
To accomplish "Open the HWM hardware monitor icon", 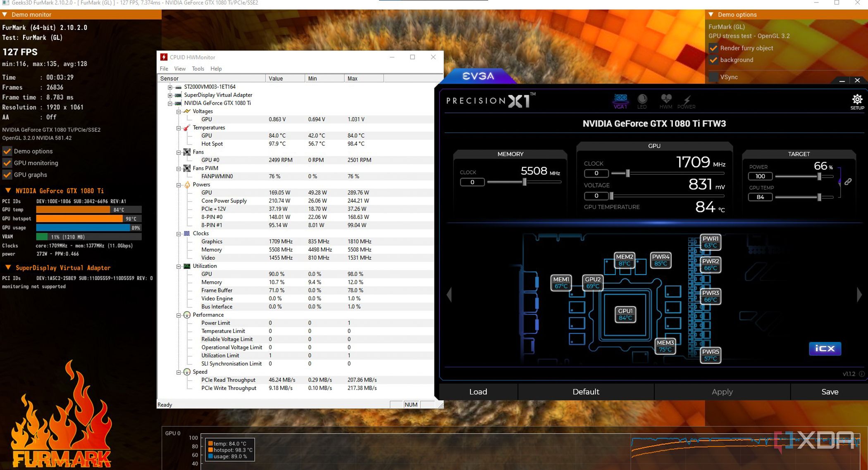I will coord(665,101).
